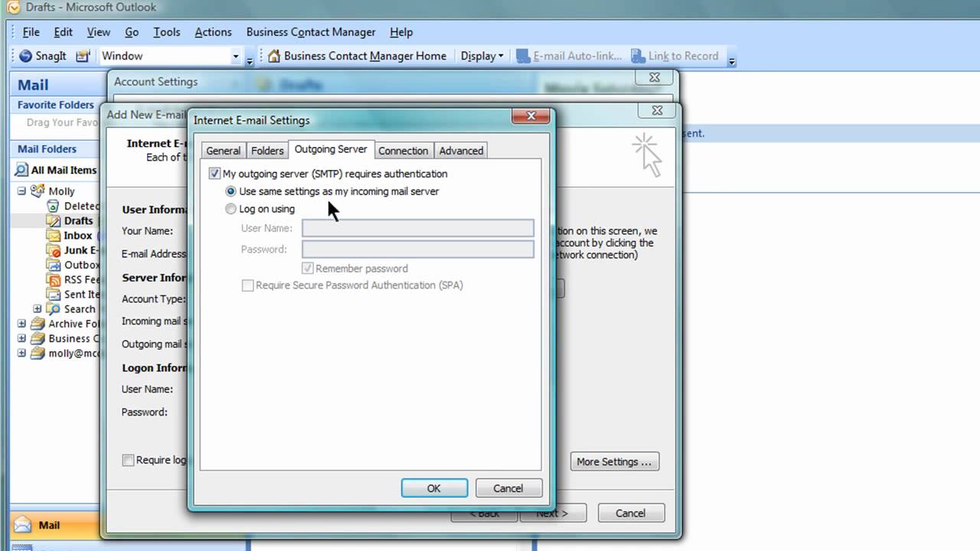The width and height of the screenshot is (980, 551).
Task: Click the E-mail Auto-link toolbar button
Action: click(568, 56)
